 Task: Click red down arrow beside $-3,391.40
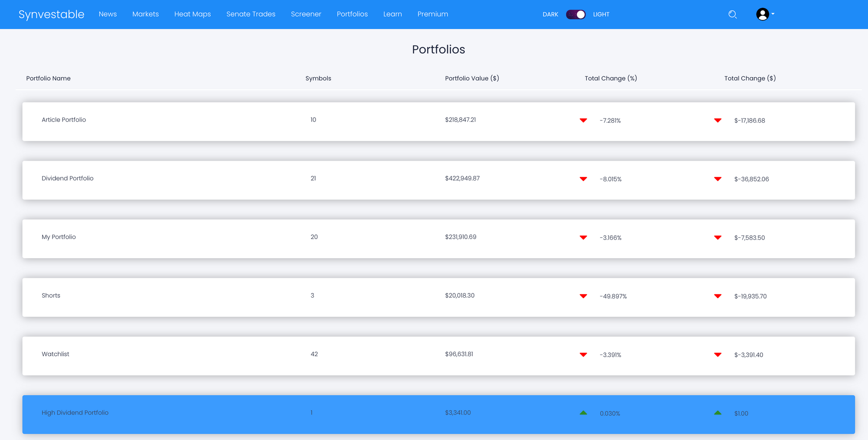[x=718, y=355]
